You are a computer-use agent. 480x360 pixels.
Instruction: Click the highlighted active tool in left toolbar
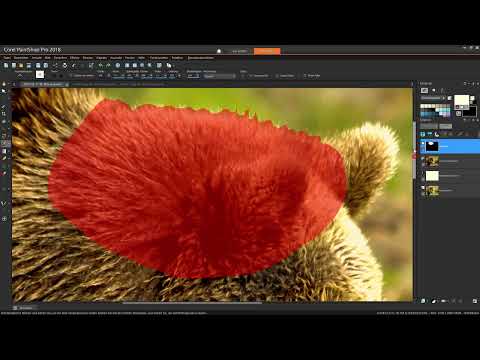4,143
